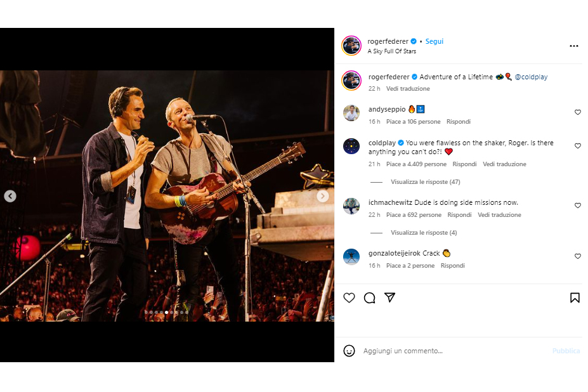Click the Segui follow button
The width and height of the screenshot is (588, 392).
point(434,41)
